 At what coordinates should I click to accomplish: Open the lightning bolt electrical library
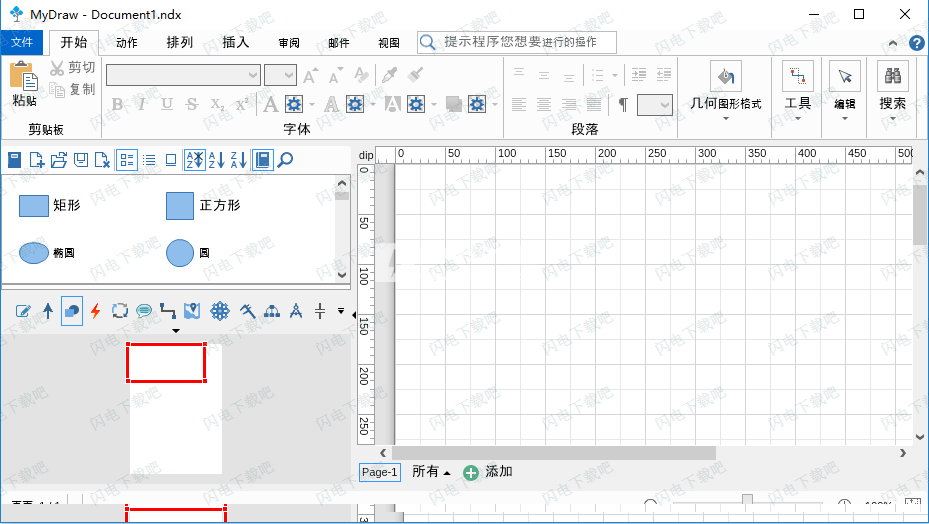(x=95, y=311)
